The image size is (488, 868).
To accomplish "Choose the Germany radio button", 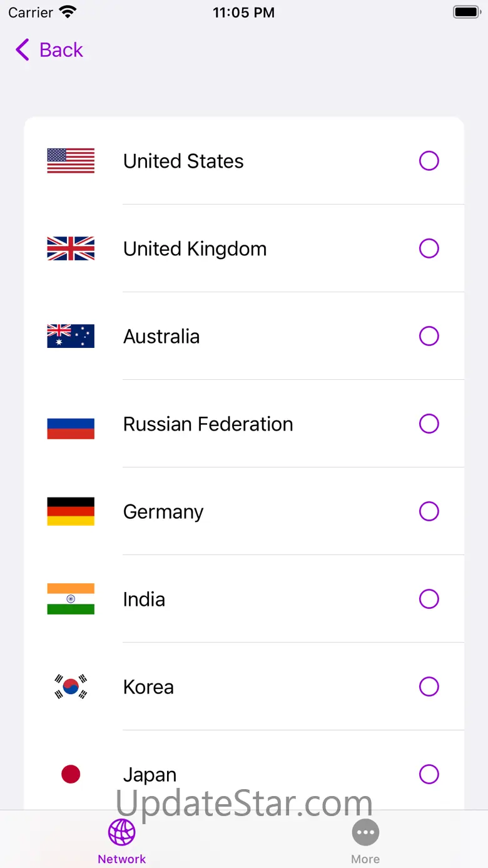I will pyautogui.click(x=429, y=511).
